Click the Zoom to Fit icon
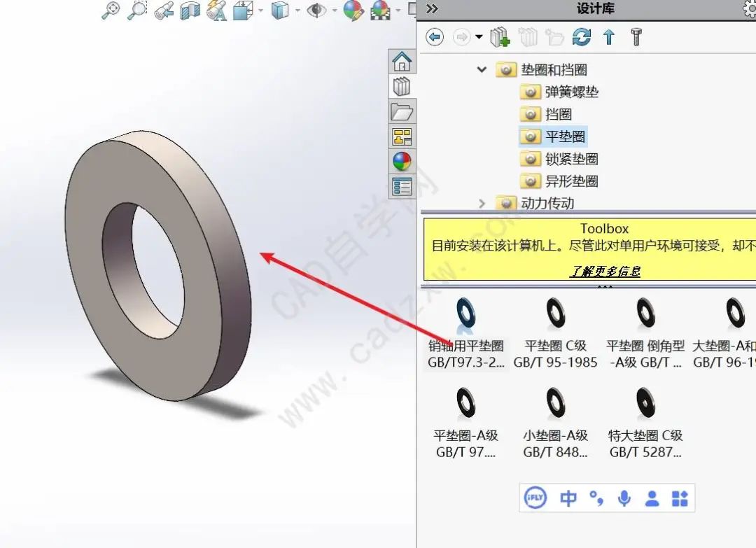The width and height of the screenshot is (756, 548). coord(111,10)
